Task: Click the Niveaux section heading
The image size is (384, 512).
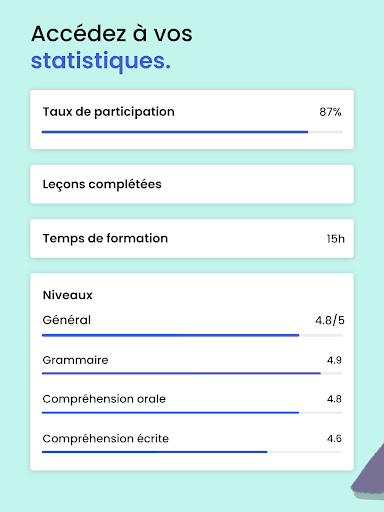Action: [x=68, y=295]
